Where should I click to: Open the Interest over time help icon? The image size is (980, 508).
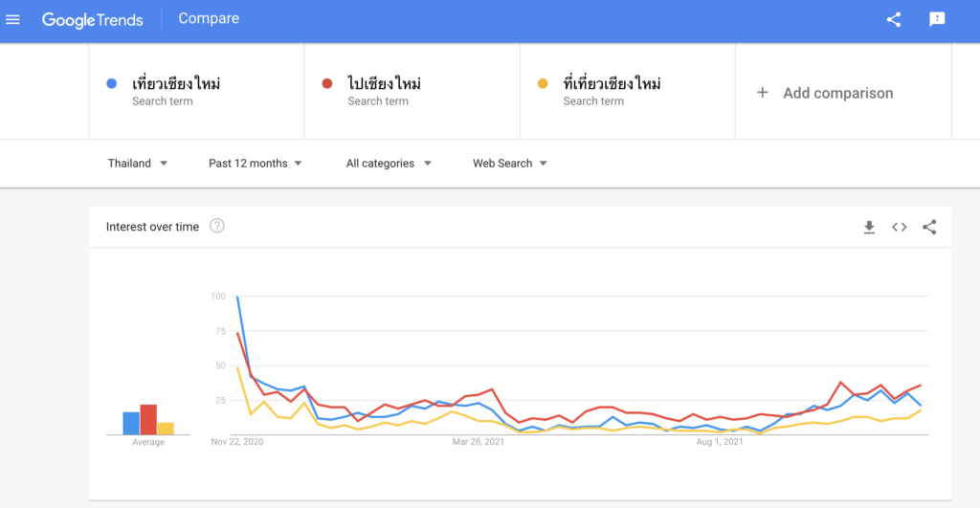tap(217, 226)
